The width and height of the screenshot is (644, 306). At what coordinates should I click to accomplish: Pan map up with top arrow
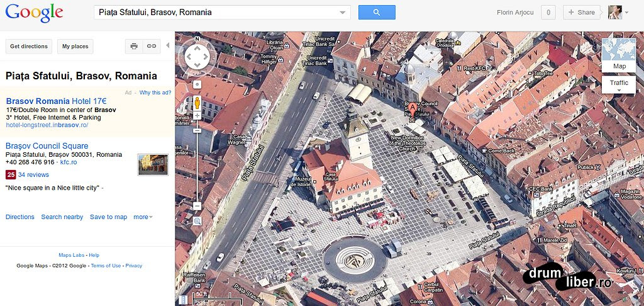point(197,49)
